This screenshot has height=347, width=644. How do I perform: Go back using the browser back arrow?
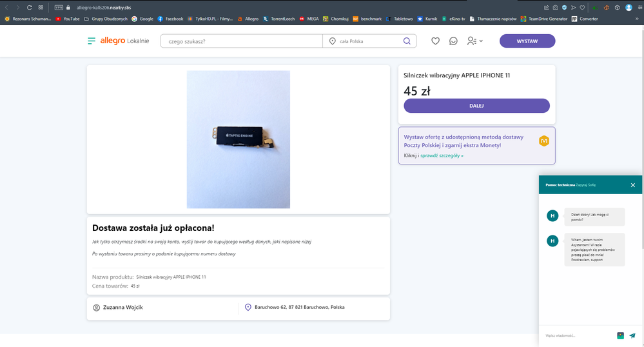point(6,7)
